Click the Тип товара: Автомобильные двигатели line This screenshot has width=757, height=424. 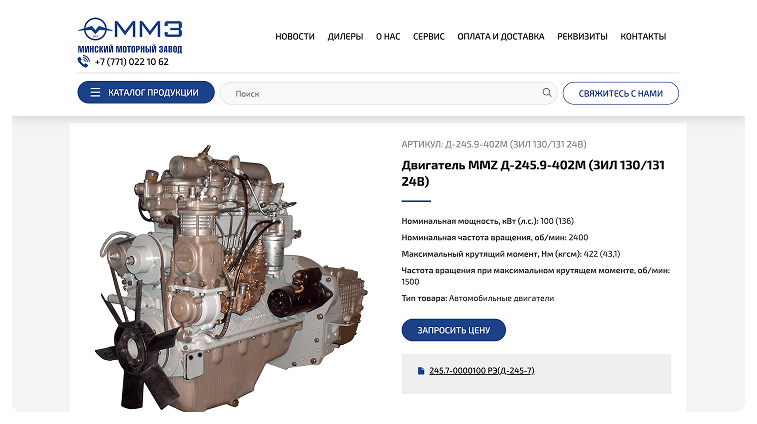(478, 298)
